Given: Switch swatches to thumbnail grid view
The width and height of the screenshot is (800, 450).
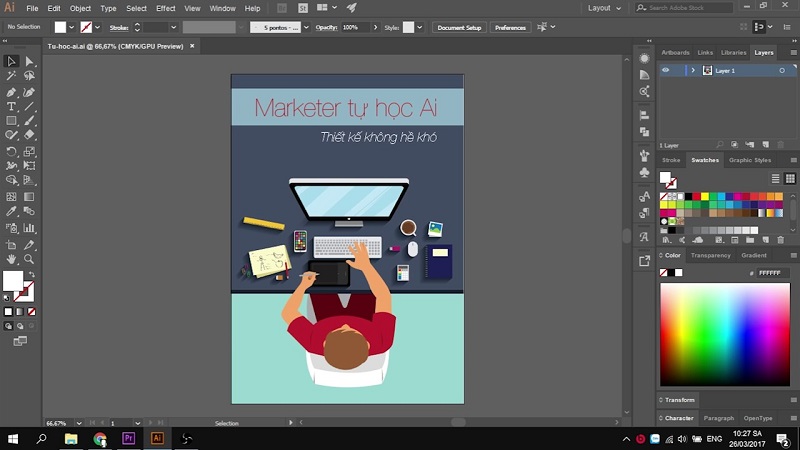Looking at the screenshot, I should 790,178.
